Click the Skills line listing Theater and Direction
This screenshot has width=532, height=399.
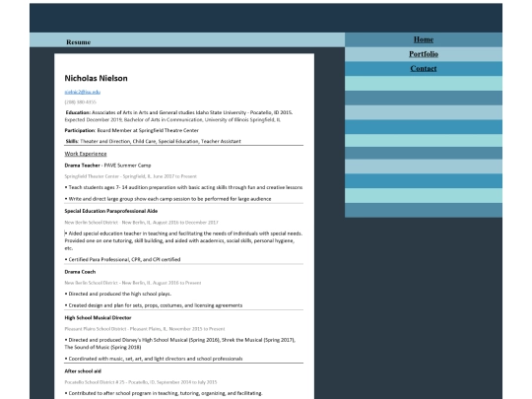tap(153, 141)
